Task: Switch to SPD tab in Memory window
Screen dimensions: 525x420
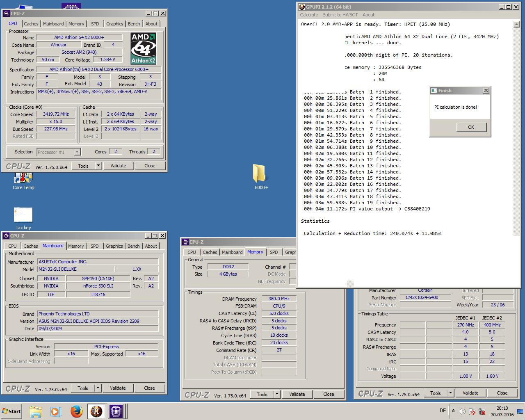Action: pos(274,252)
